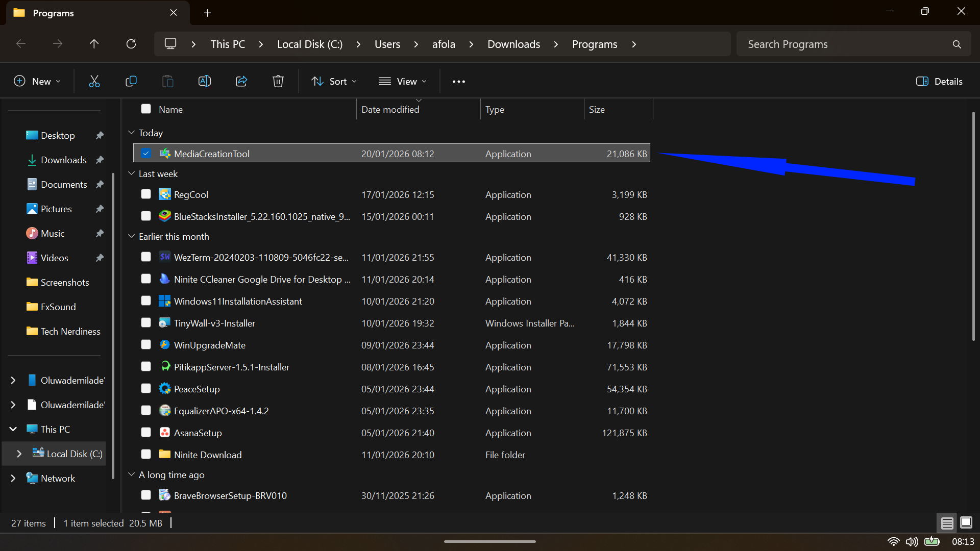Open the View menu
980x551 pixels.
pyautogui.click(x=403, y=81)
